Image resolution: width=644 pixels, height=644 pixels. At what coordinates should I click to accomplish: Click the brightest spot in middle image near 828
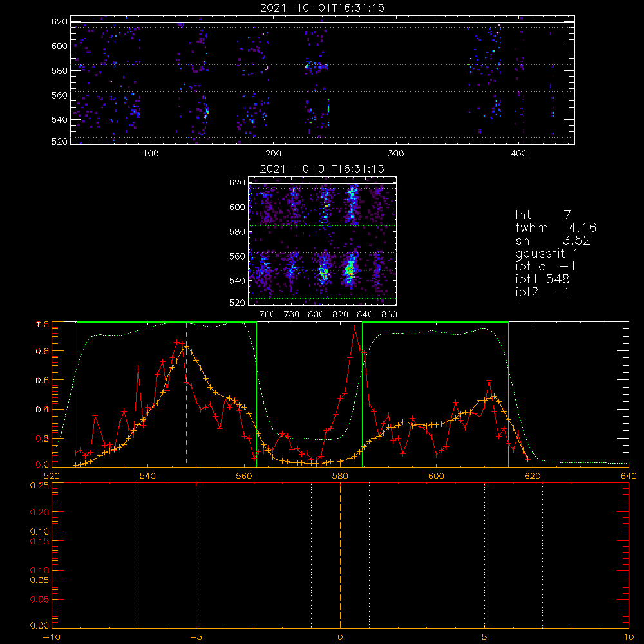pyautogui.click(x=349, y=270)
